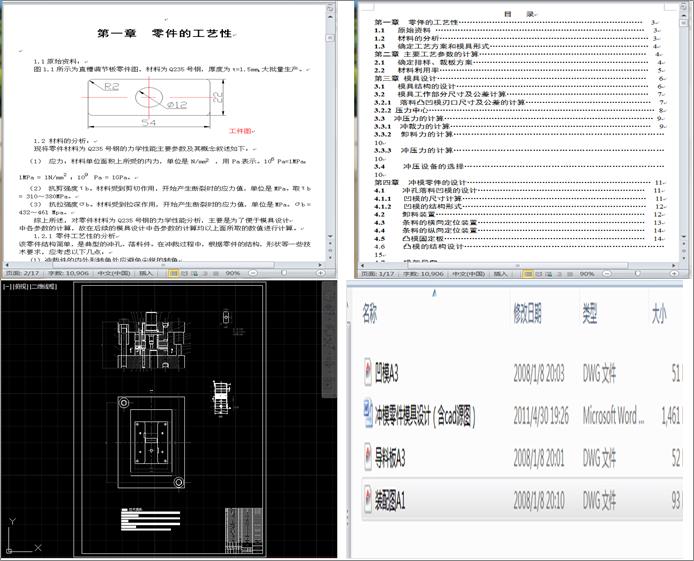Click red caption 工件图 under drawing
The height and width of the screenshot is (561, 694).
pyautogui.click(x=240, y=131)
